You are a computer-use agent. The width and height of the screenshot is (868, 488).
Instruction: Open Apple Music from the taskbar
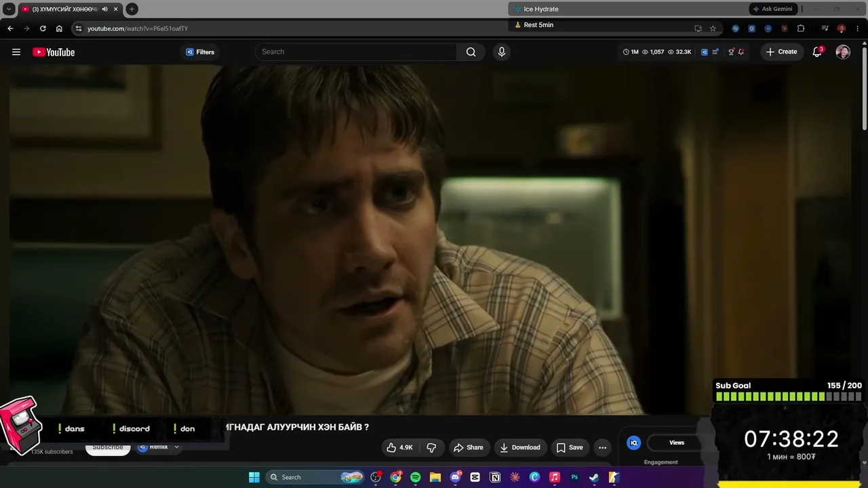pyautogui.click(x=554, y=477)
